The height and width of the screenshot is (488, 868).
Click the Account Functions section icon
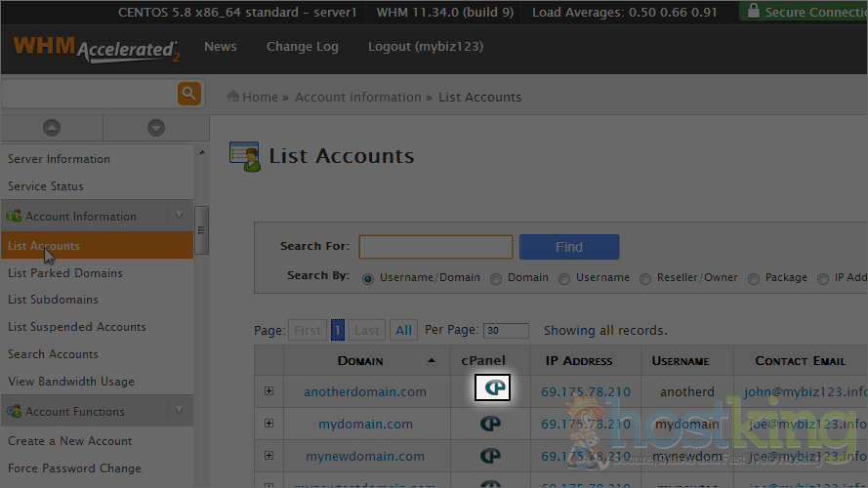click(x=14, y=412)
